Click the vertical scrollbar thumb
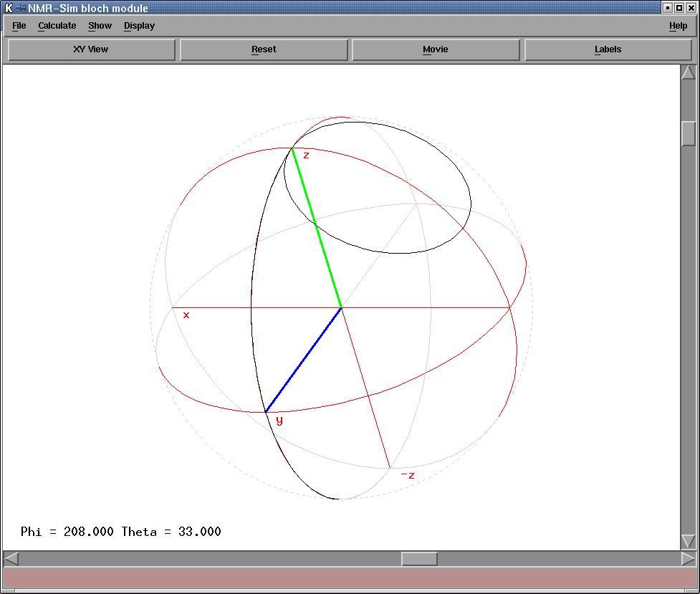Viewport: 700px width, 594px height. 689,133
